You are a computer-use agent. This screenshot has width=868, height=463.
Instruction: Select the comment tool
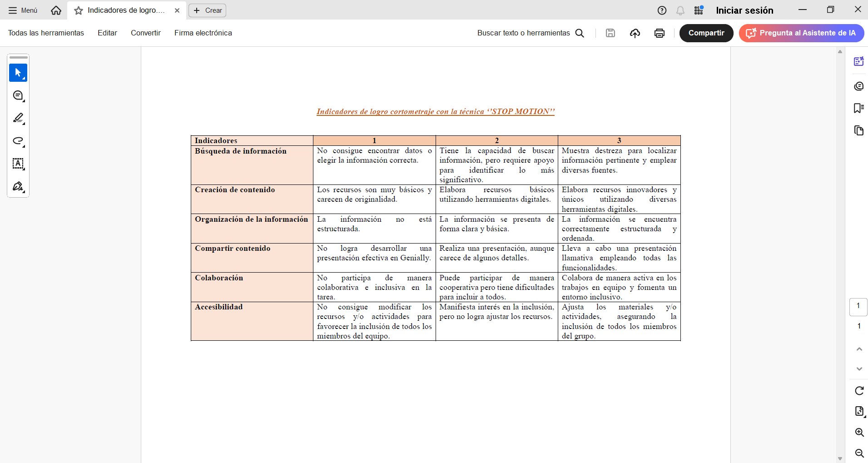click(18, 96)
